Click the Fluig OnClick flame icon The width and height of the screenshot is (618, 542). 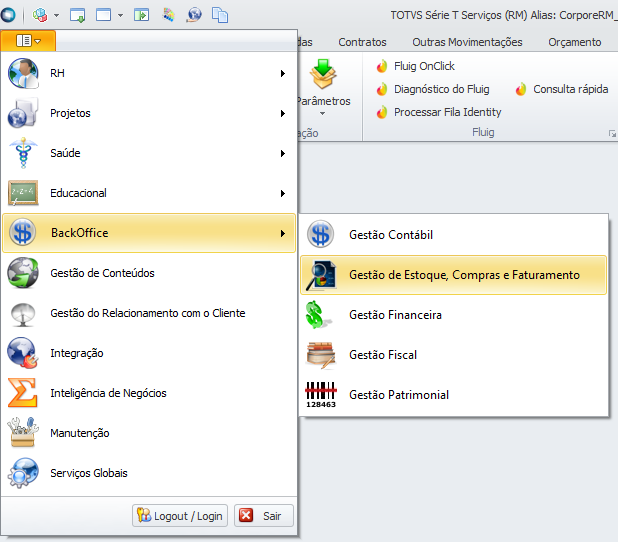tap(382, 66)
